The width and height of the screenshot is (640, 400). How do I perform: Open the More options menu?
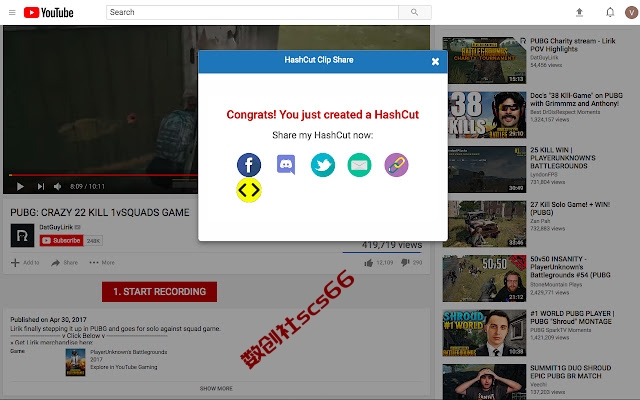(102, 262)
